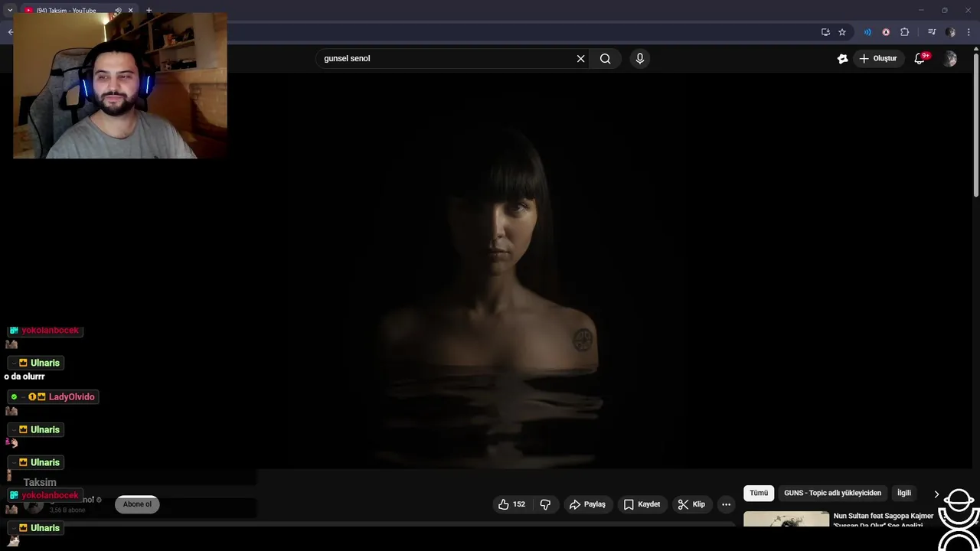Open a new browser tab with plus
This screenshot has width=980, height=551.
(x=149, y=11)
